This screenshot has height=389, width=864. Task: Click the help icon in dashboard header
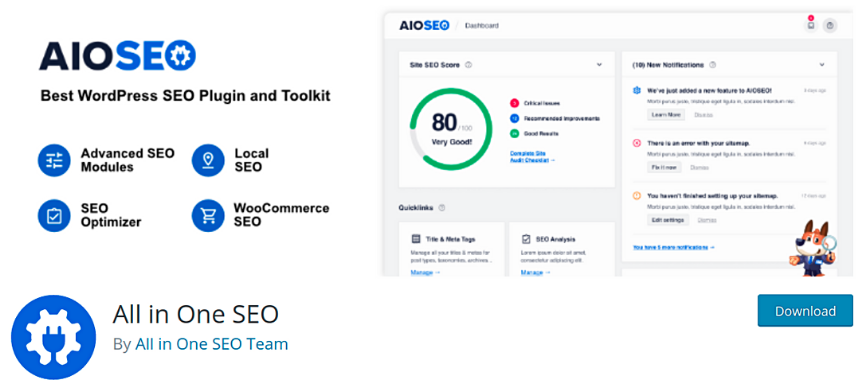(830, 25)
